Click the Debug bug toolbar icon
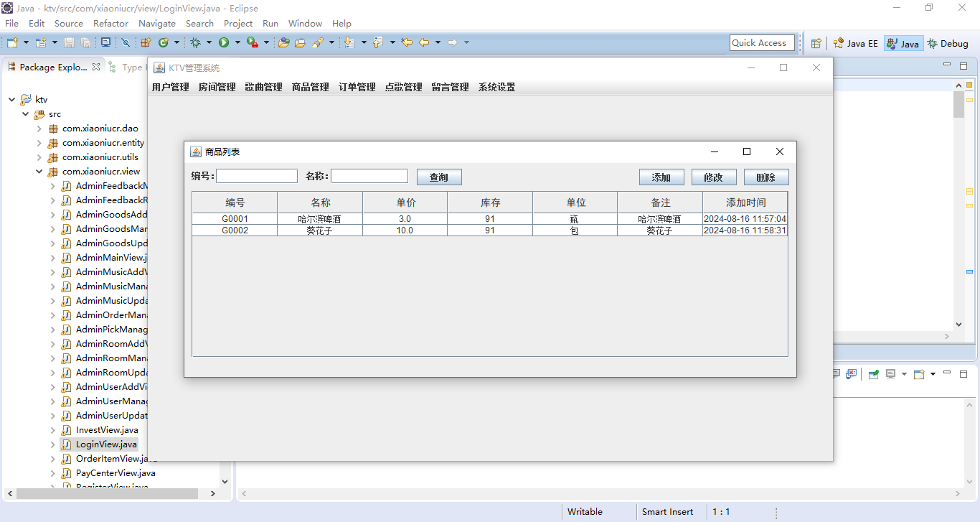Screen dimensions: 980x522 195,43
